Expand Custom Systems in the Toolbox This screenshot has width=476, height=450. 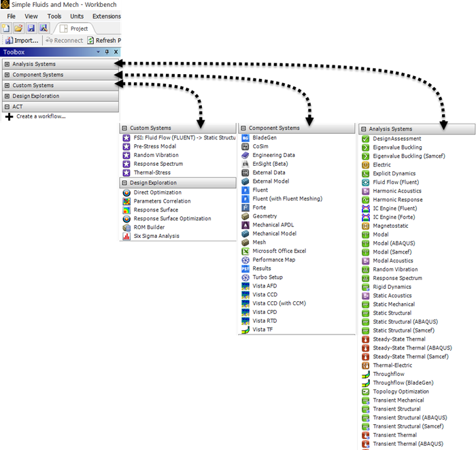[7, 85]
